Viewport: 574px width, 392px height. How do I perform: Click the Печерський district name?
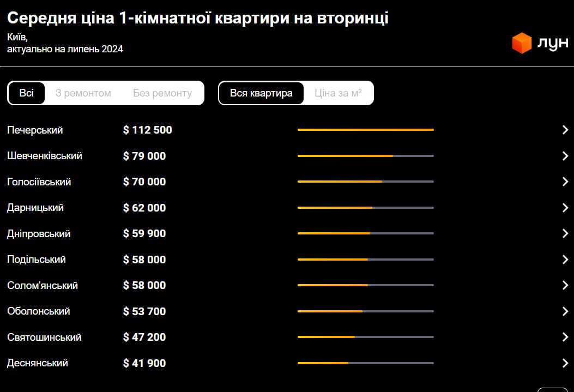[x=35, y=130]
